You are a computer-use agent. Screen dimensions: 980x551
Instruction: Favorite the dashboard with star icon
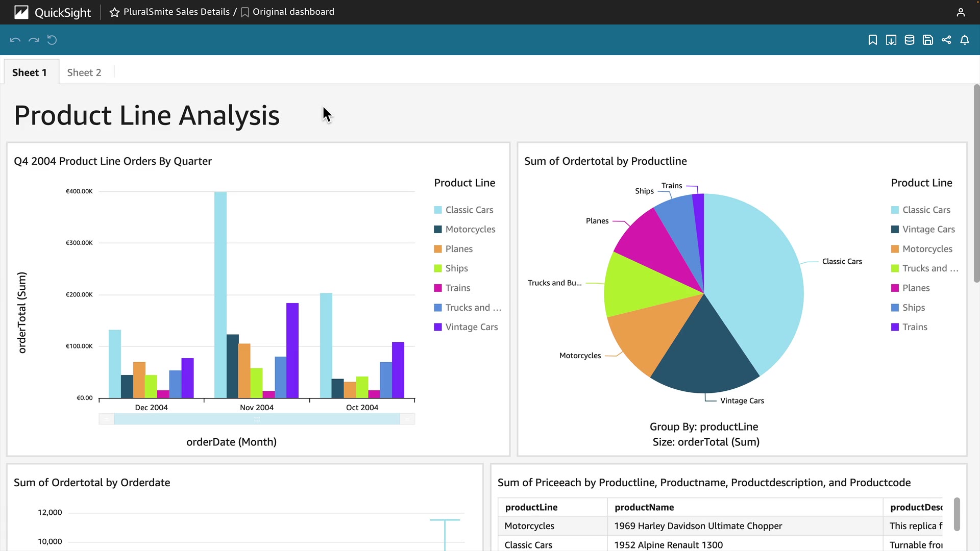114,12
